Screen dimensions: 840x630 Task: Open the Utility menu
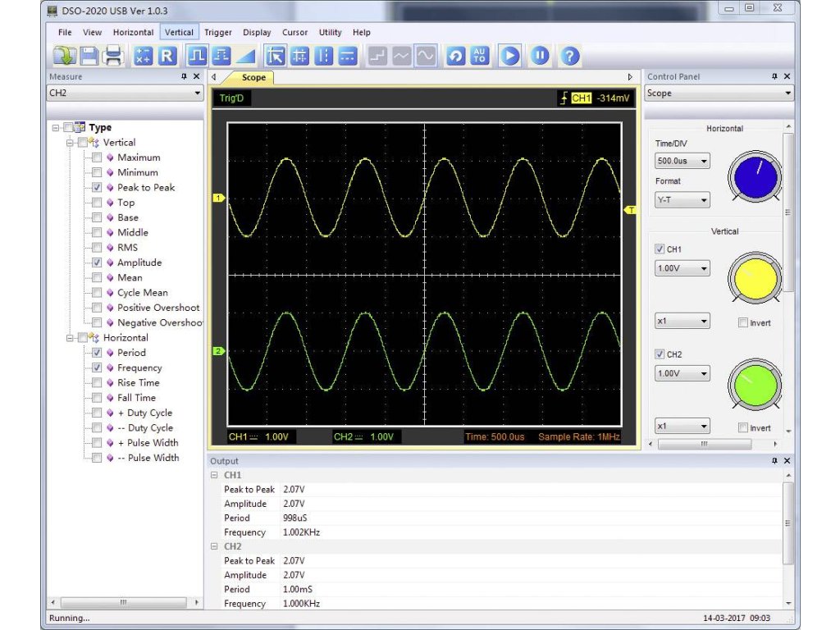pyautogui.click(x=330, y=33)
